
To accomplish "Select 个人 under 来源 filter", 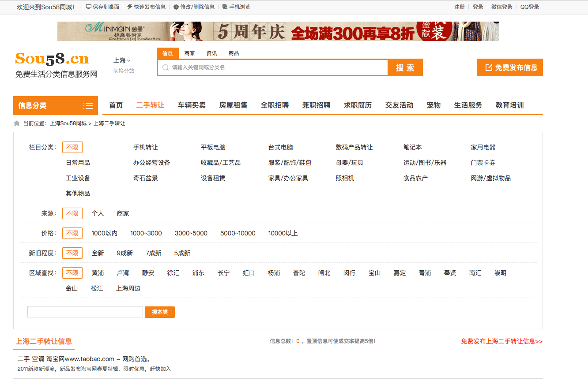I will [x=98, y=213].
